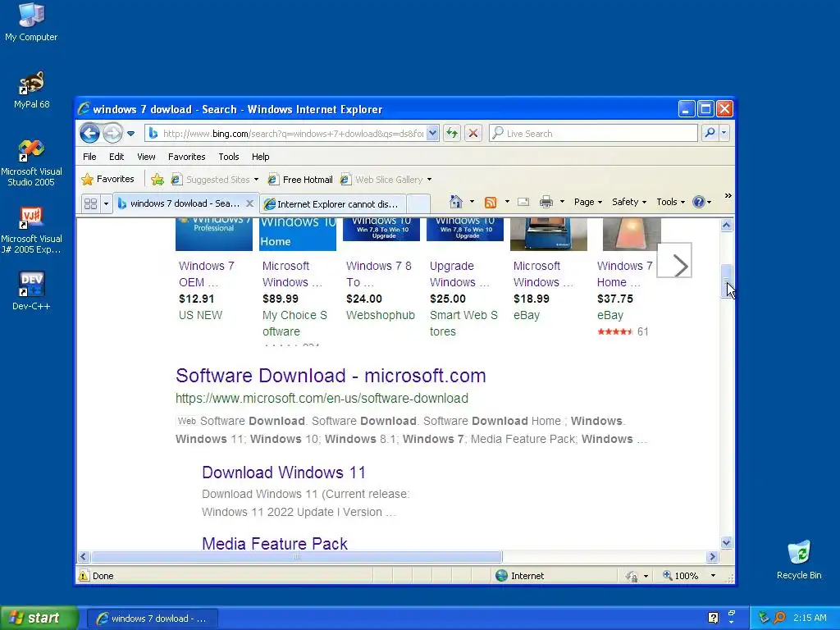840x630 pixels.
Task: Open Software Download - microsoft.com result
Action: [331, 376]
